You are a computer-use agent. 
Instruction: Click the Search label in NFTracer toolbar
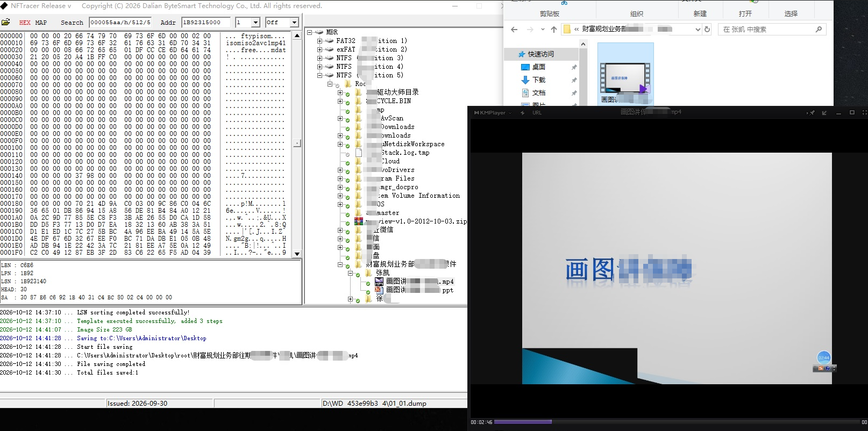click(x=72, y=23)
